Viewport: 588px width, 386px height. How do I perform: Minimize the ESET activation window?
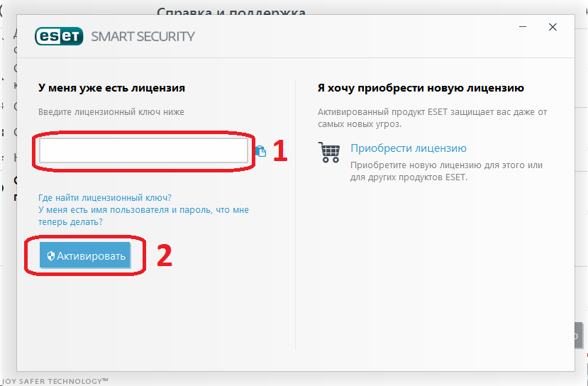(523, 27)
